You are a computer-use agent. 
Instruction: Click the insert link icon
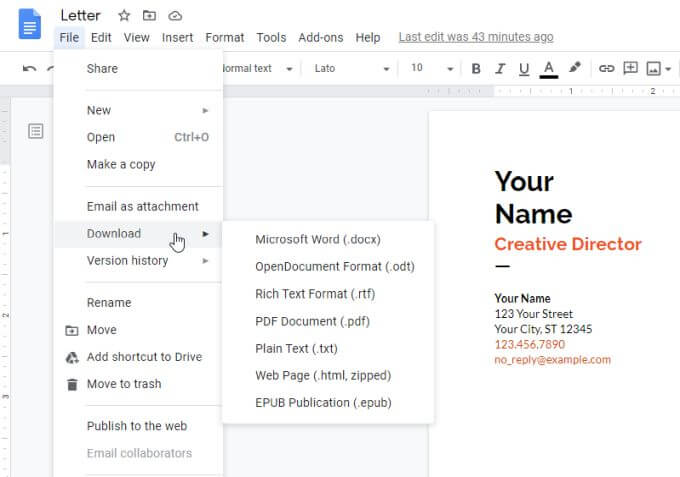pyautogui.click(x=606, y=69)
